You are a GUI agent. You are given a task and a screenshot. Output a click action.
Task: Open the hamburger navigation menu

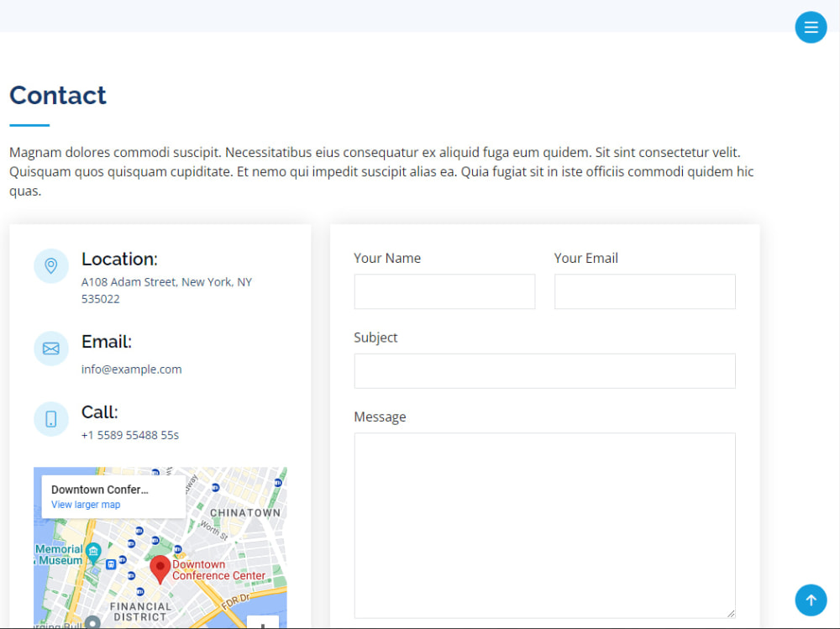[x=811, y=27]
